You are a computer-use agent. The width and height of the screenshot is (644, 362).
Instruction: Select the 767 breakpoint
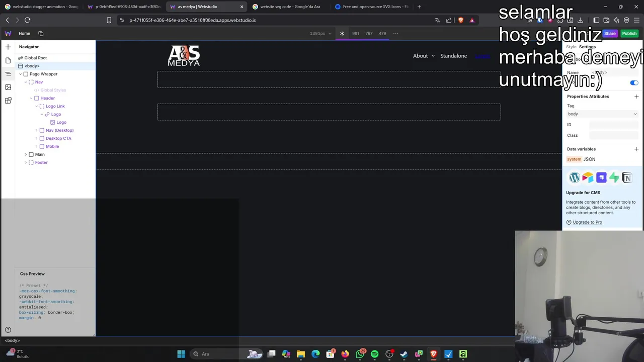pyautogui.click(x=369, y=33)
